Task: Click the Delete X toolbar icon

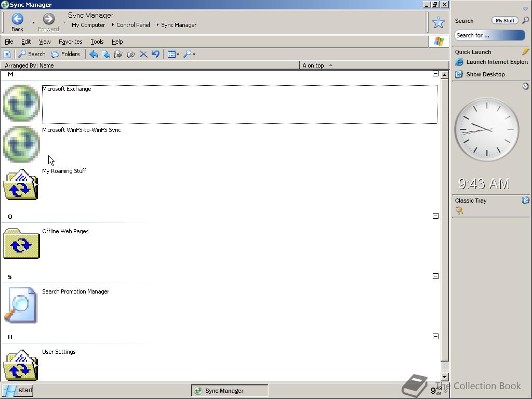Action: click(143, 54)
